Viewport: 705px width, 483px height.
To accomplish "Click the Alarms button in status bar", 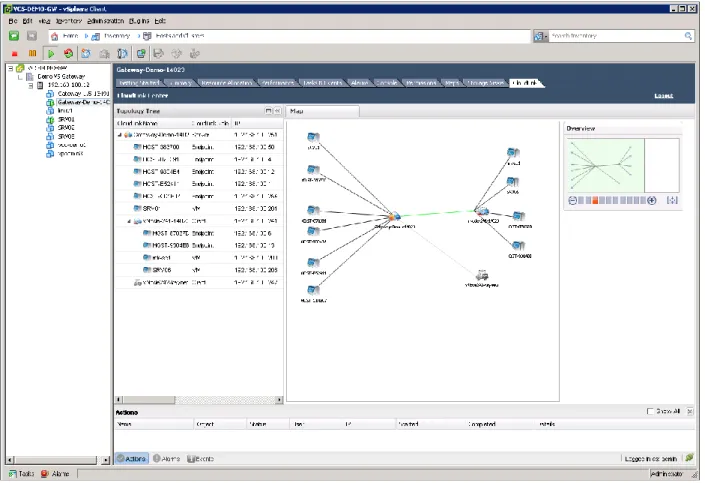I will pos(55,474).
